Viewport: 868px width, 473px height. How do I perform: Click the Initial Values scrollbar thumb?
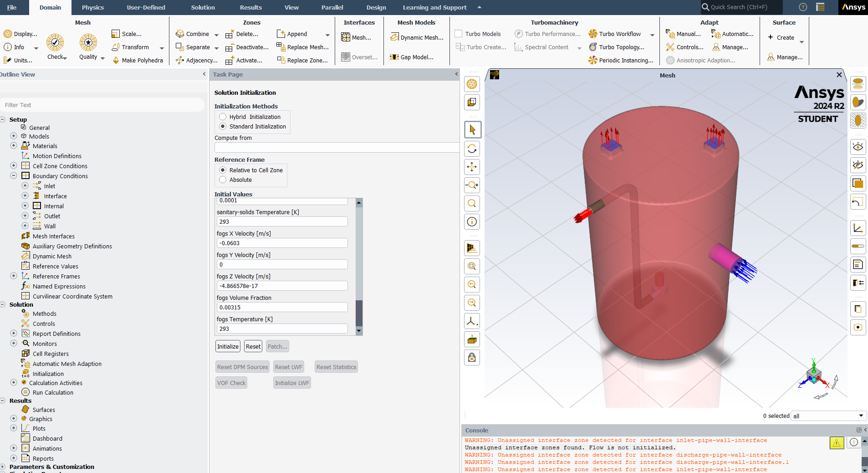coord(359,313)
